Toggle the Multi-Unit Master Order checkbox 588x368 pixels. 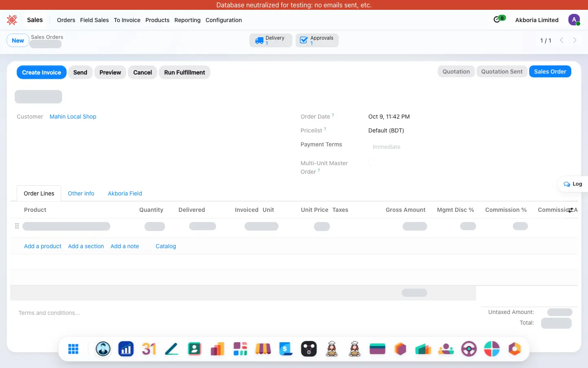point(372,163)
